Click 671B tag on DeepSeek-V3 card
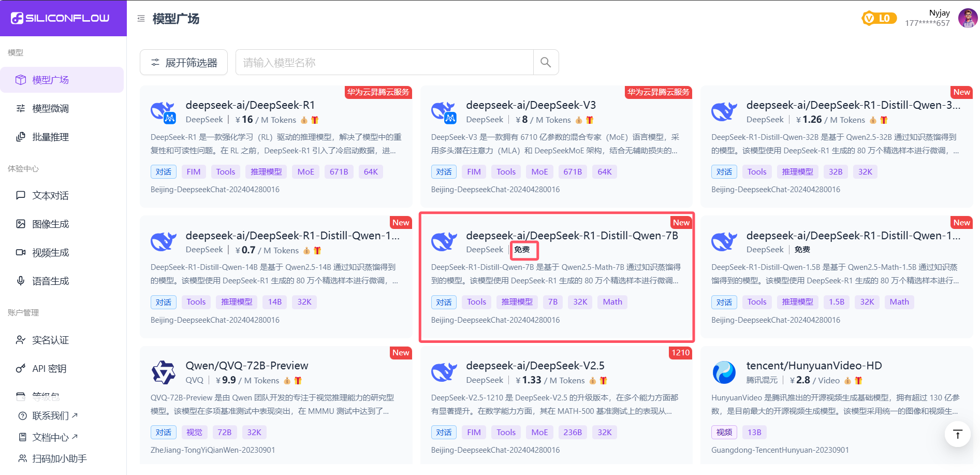980x475 pixels. [572, 172]
